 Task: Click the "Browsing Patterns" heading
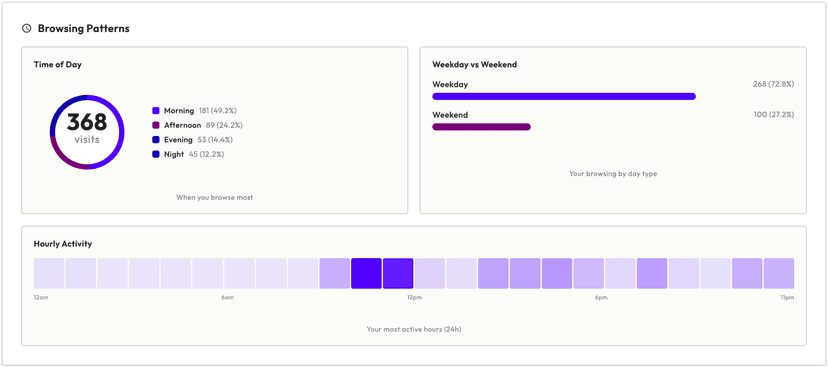(x=83, y=29)
